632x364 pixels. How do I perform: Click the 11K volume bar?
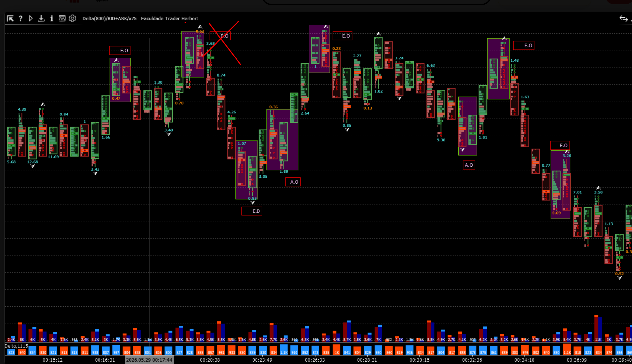click(598, 328)
